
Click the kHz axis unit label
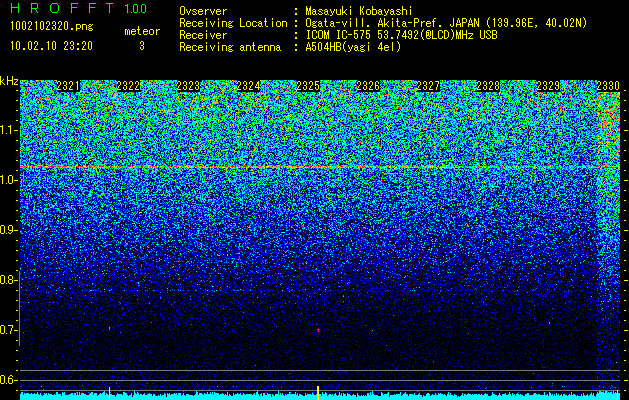pos(9,81)
